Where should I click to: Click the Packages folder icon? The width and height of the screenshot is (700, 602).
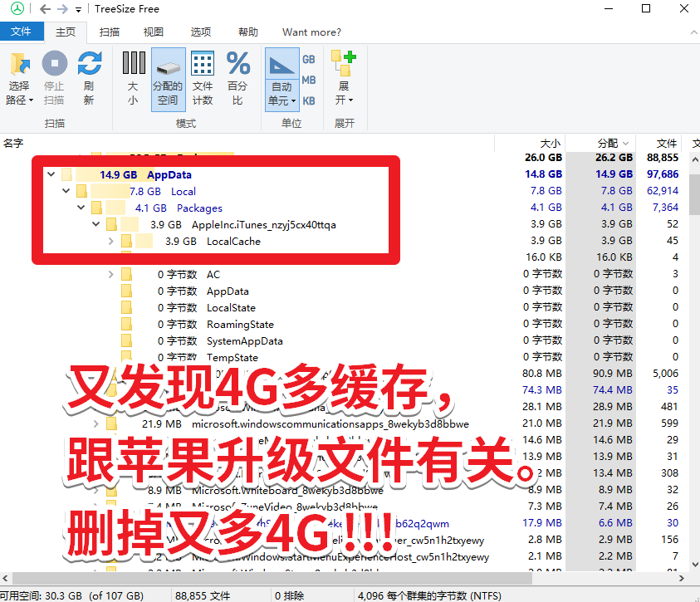click(96, 208)
